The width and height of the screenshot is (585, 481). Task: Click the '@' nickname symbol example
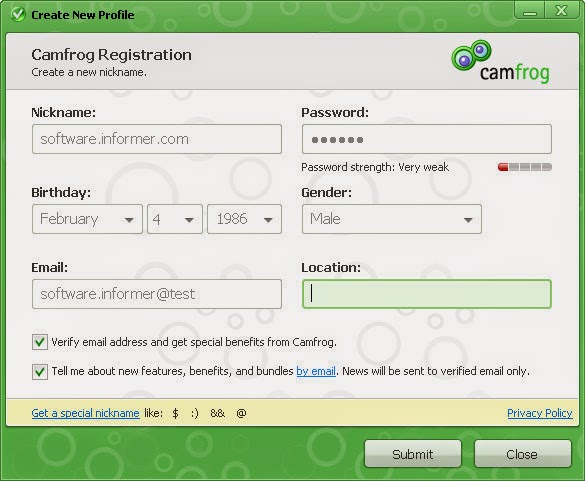[x=241, y=413]
